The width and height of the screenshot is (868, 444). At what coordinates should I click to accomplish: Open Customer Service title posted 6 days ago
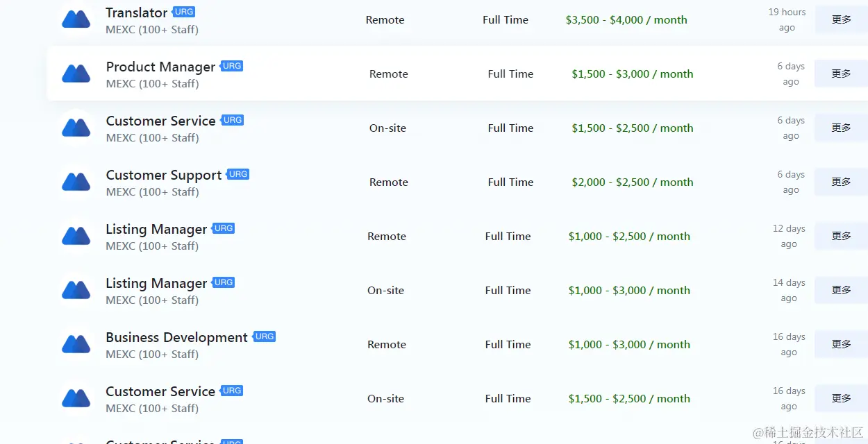coord(160,121)
